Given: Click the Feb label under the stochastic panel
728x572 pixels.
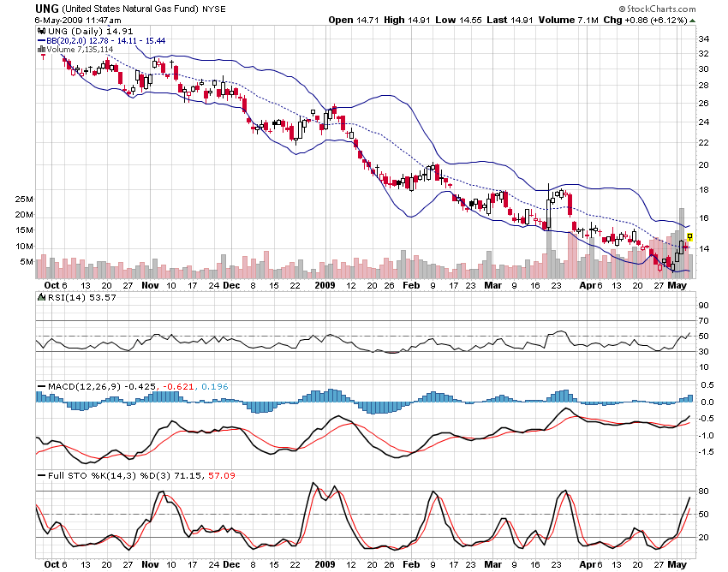Looking at the screenshot, I should [411, 564].
